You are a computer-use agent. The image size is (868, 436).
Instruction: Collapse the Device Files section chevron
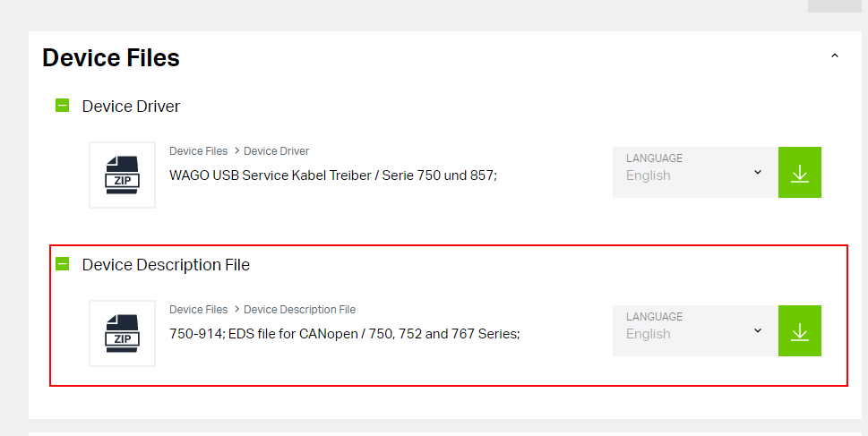click(835, 56)
